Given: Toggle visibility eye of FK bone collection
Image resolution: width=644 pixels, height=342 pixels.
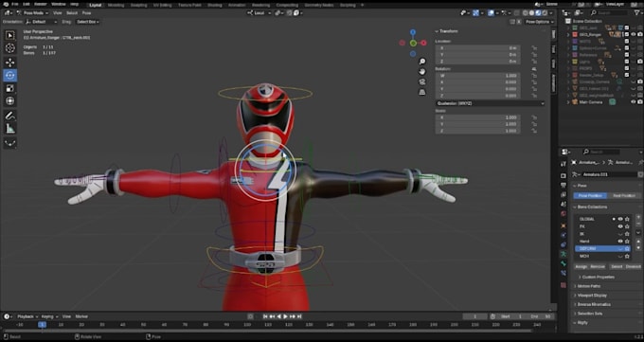Looking at the screenshot, I should click(x=620, y=226).
